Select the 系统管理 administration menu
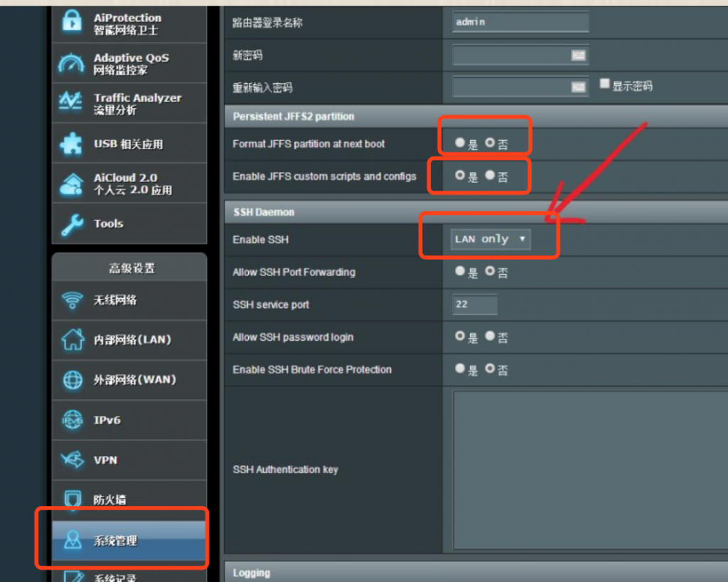This screenshot has height=582, width=728. click(x=115, y=541)
